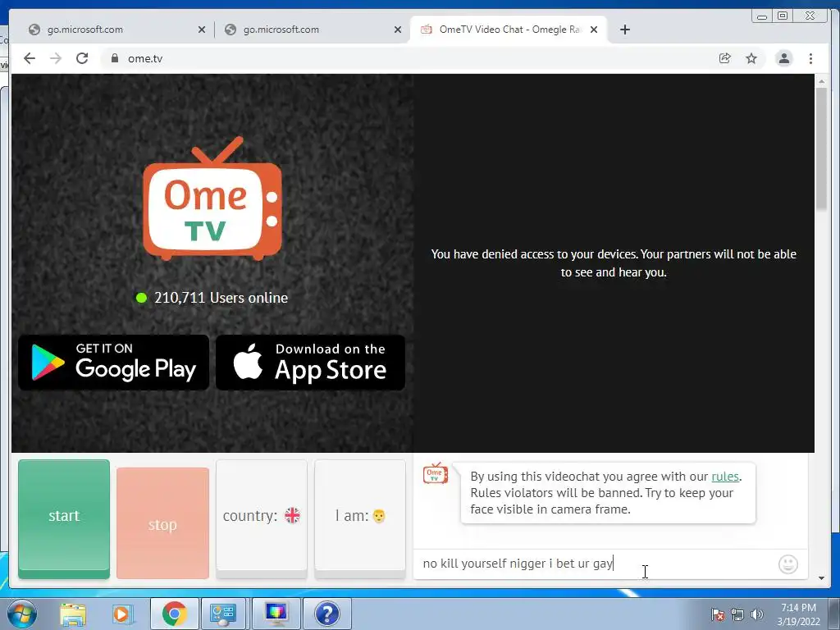840x630 pixels.
Task: Click the share page icon
Action: click(x=725, y=58)
